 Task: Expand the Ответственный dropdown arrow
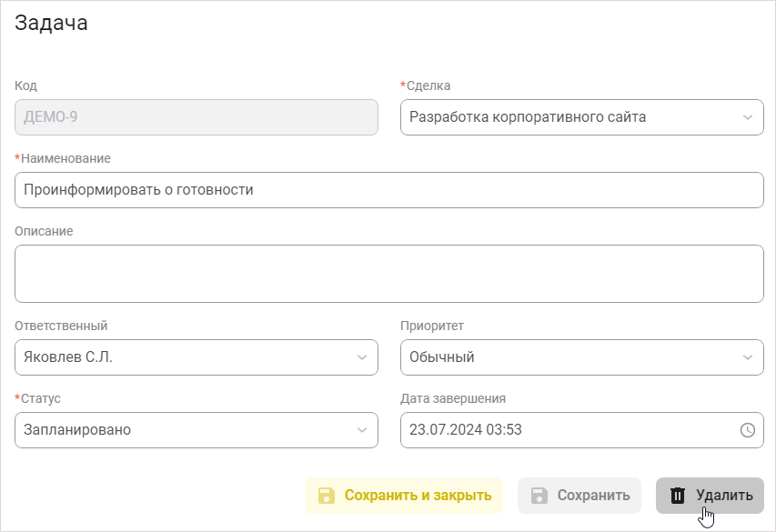click(x=360, y=357)
